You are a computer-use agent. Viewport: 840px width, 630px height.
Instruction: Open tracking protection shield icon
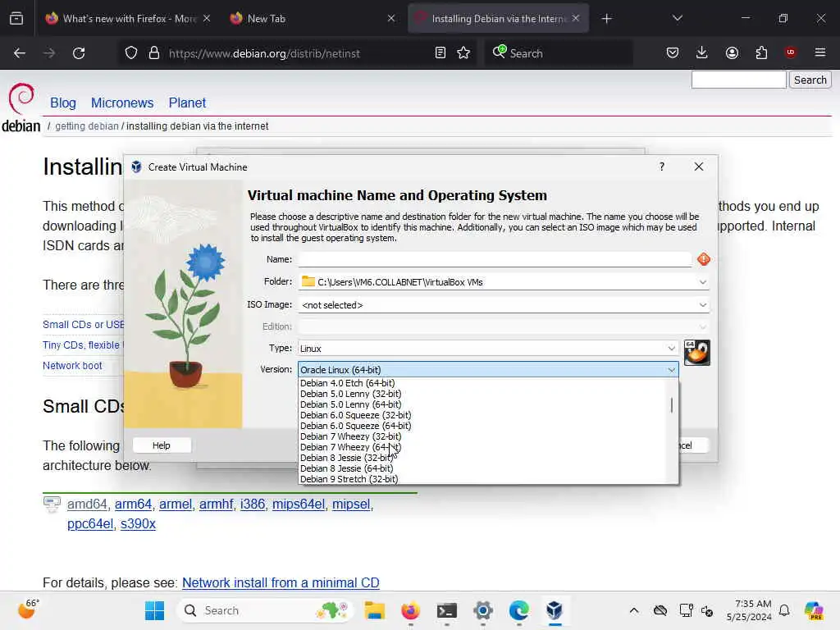pyautogui.click(x=131, y=53)
